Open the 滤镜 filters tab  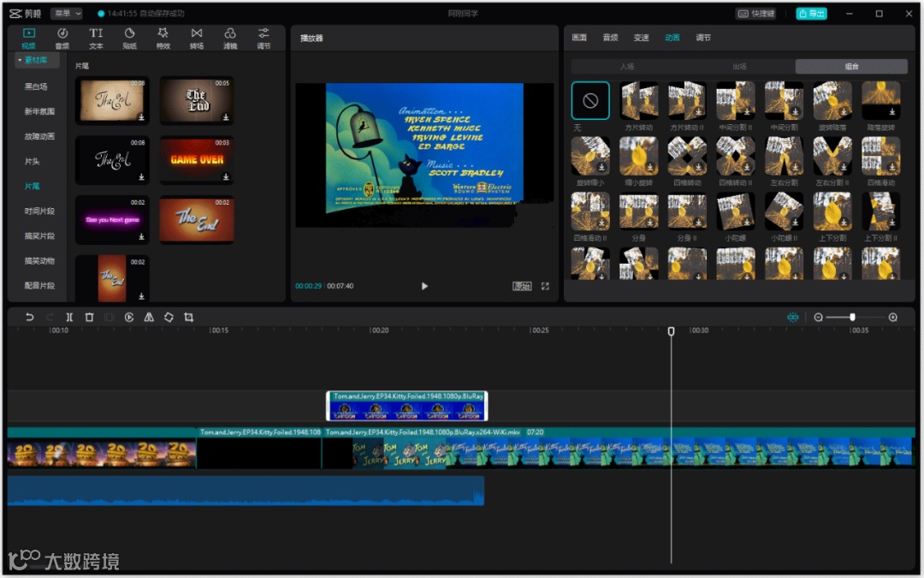click(x=230, y=38)
